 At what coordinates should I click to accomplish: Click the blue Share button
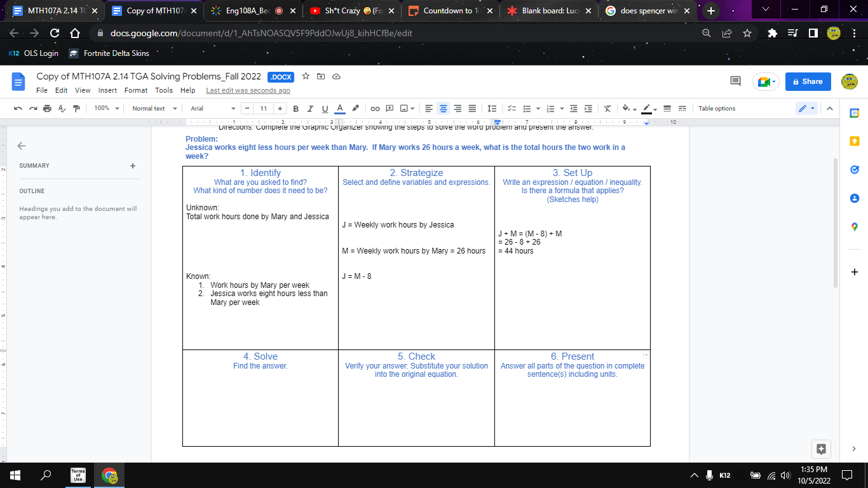[x=808, y=81]
